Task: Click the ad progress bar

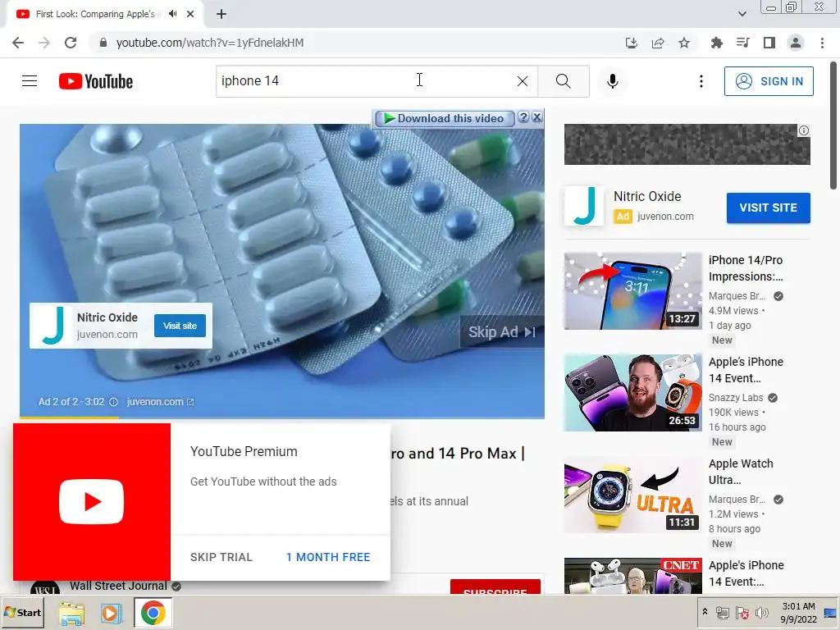Action: (x=282, y=418)
